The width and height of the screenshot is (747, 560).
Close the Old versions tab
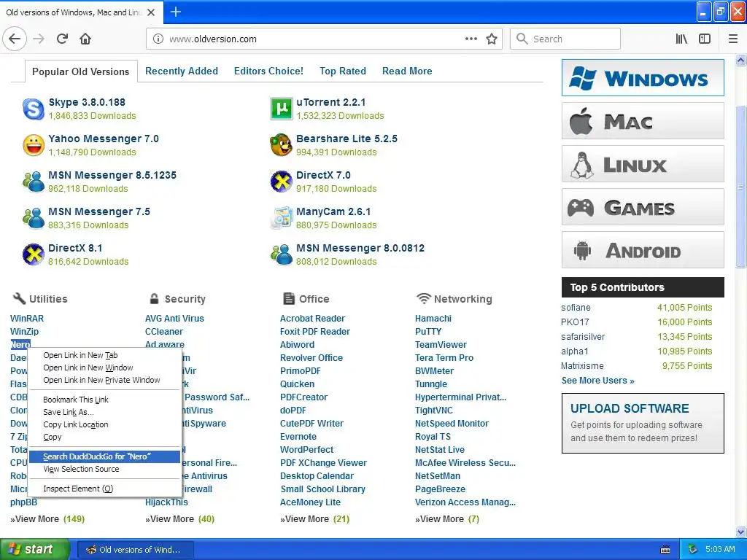tap(151, 12)
